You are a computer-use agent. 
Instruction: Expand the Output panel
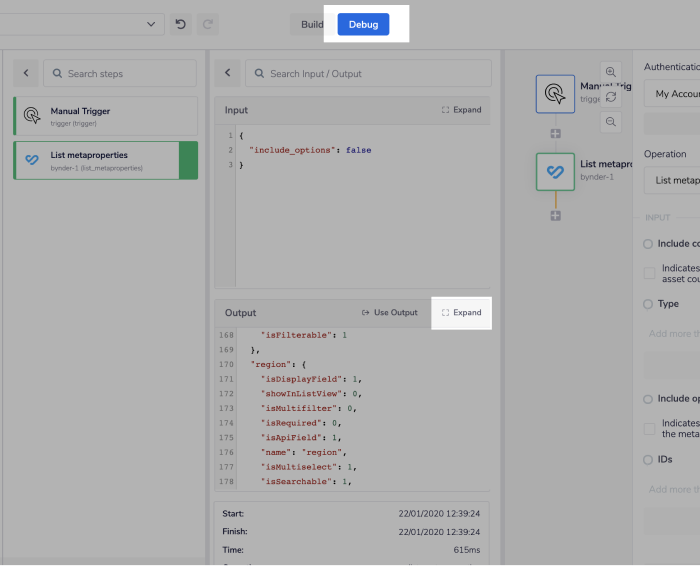tap(461, 312)
